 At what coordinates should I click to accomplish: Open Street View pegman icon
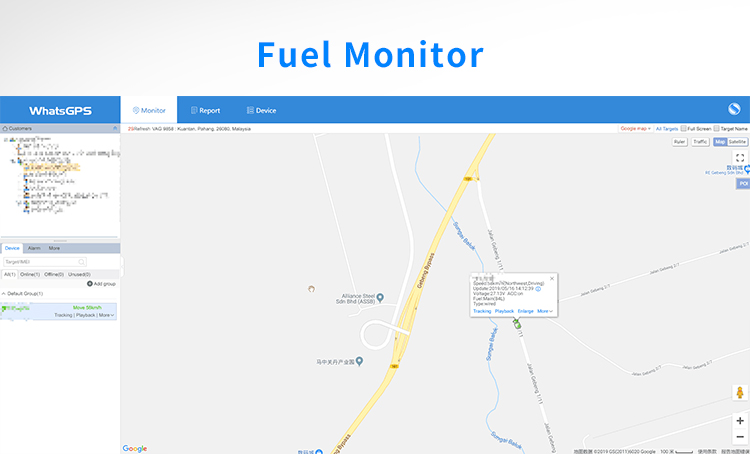pyautogui.click(x=740, y=393)
